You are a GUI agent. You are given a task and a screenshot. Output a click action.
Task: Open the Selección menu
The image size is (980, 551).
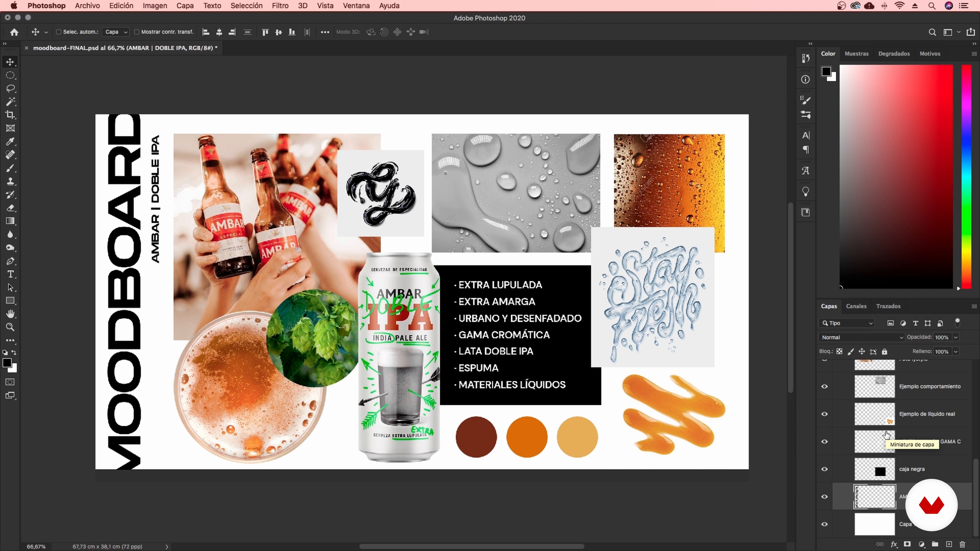click(247, 6)
